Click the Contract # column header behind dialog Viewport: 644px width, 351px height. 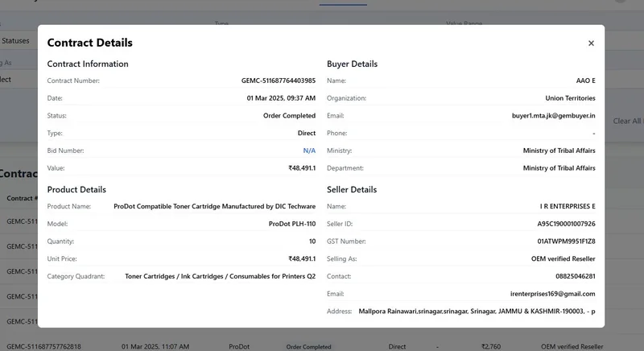[22, 198]
